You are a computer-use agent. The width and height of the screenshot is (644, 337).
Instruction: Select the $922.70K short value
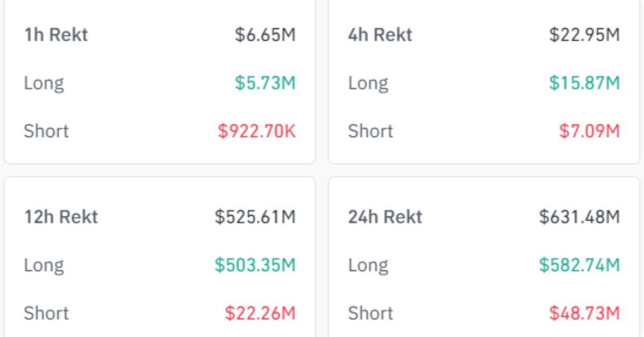257,131
